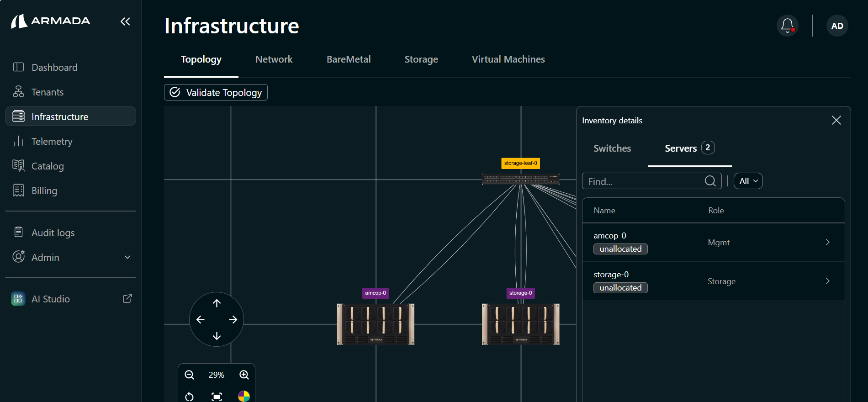This screenshot has height=402, width=868.
Task: Click the AI Studio app icon
Action: 18,299
